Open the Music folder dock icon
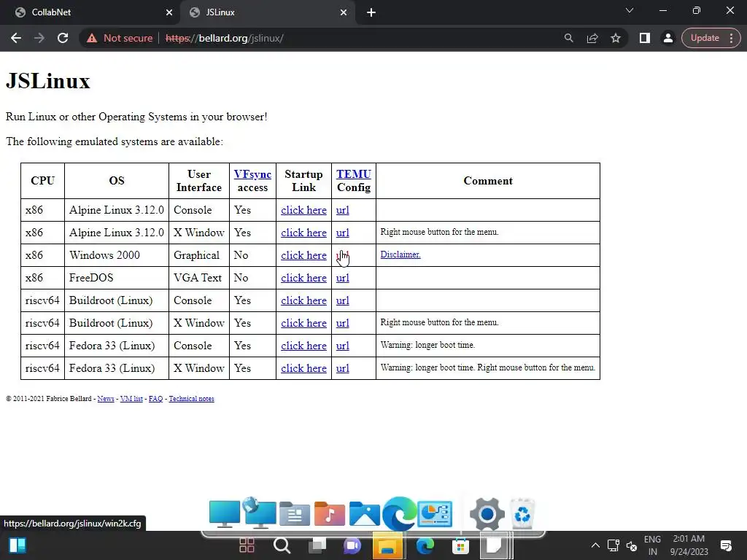The height and width of the screenshot is (560, 747). [x=330, y=514]
